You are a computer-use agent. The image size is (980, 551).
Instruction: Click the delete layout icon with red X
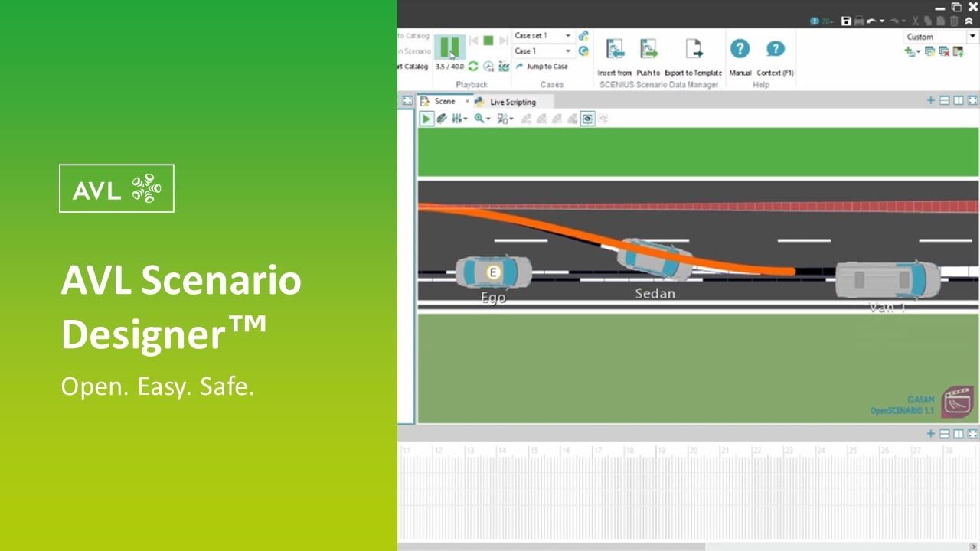point(944,52)
